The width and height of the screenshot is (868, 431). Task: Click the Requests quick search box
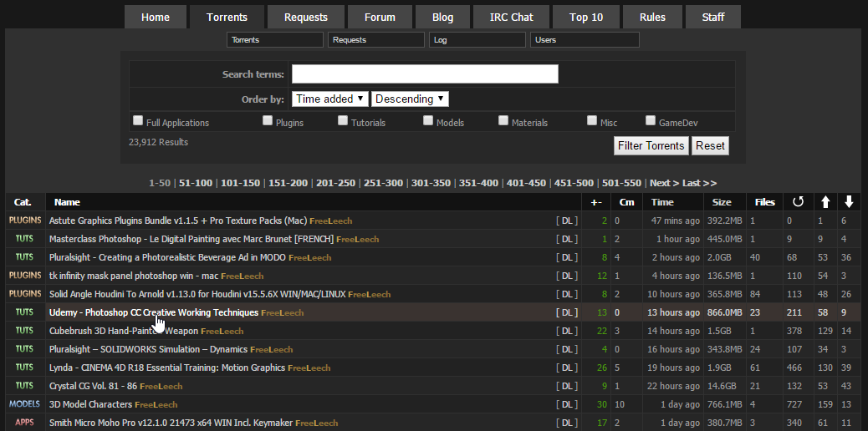coord(375,40)
